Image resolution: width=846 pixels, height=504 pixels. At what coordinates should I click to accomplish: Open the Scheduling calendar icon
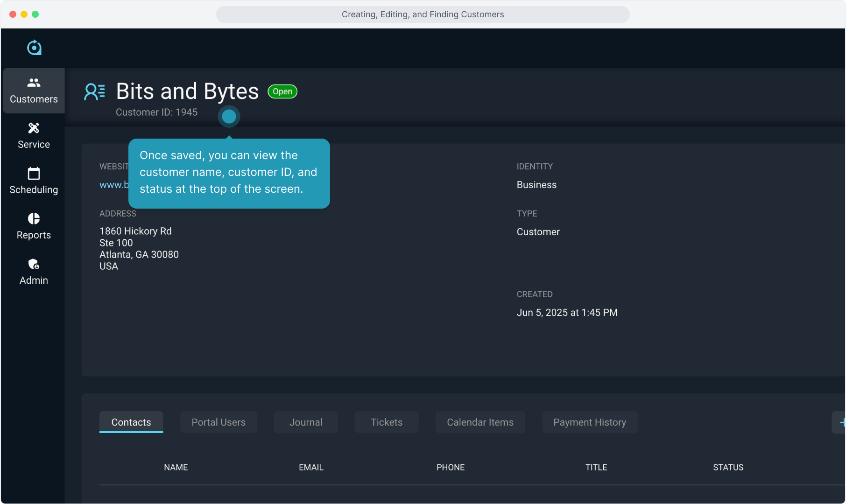(x=34, y=174)
